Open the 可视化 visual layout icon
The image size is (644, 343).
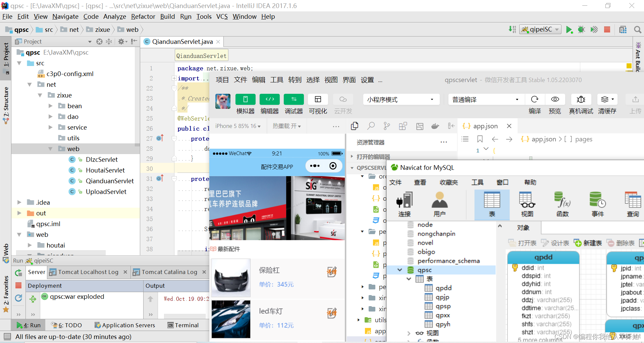(x=318, y=99)
